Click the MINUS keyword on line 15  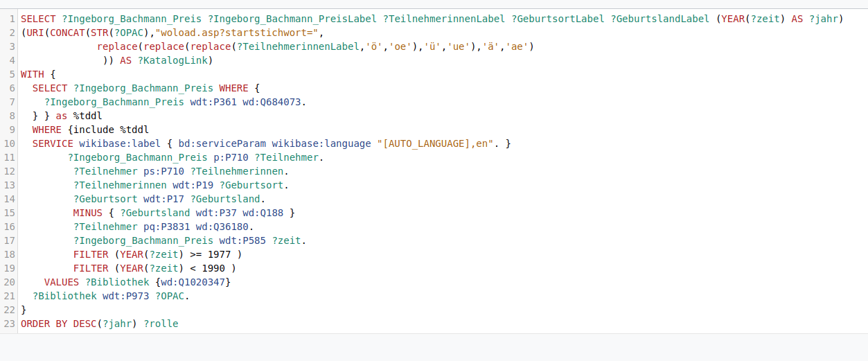pos(87,213)
